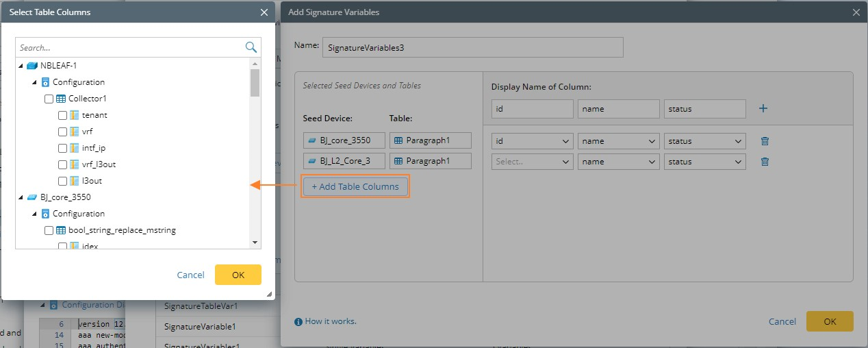This screenshot has height=348, width=868.
Task: Click the Add Table Columns button
Action: 355,186
